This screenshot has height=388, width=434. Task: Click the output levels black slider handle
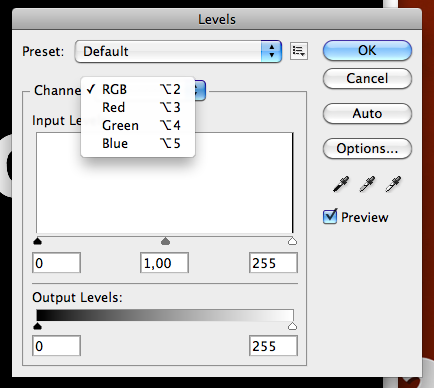click(x=38, y=326)
